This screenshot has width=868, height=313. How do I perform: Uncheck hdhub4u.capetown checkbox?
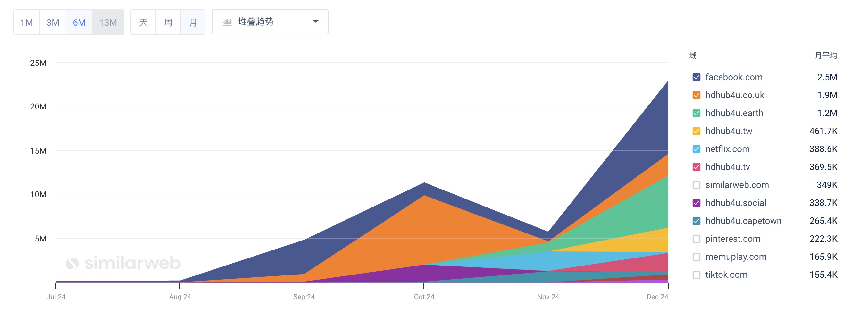(697, 221)
